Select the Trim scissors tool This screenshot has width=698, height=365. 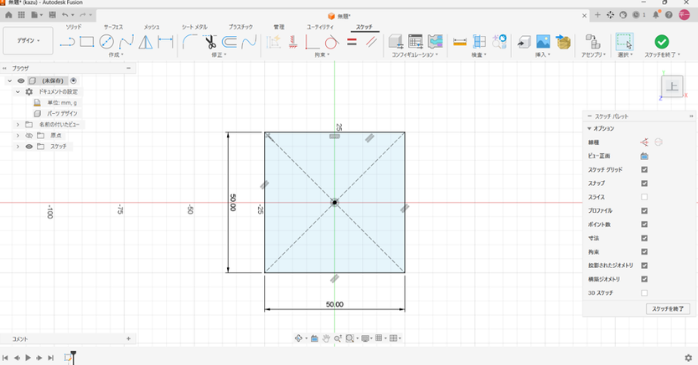click(210, 42)
